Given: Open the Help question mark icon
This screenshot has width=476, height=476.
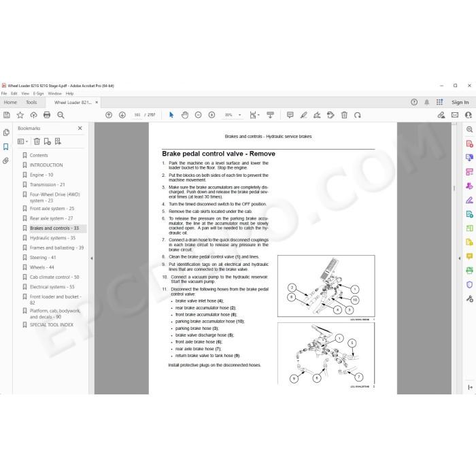Looking at the screenshot, I should 414,102.
